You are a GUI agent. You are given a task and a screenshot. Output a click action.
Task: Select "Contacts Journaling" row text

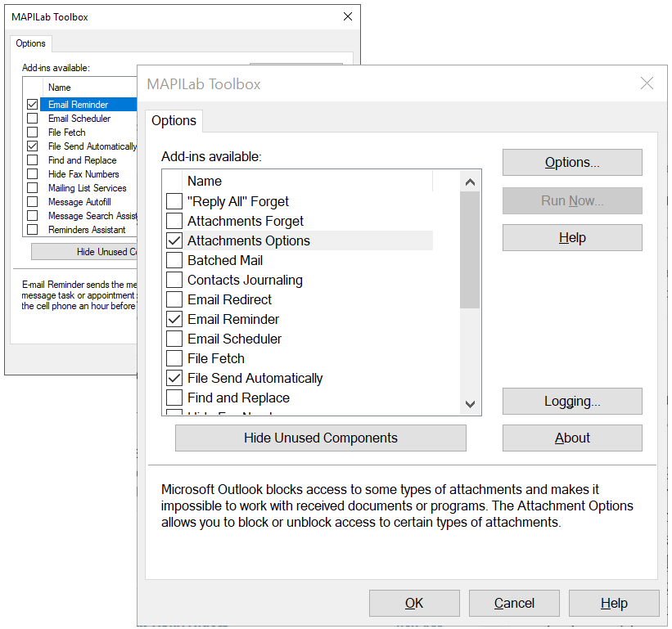point(245,280)
